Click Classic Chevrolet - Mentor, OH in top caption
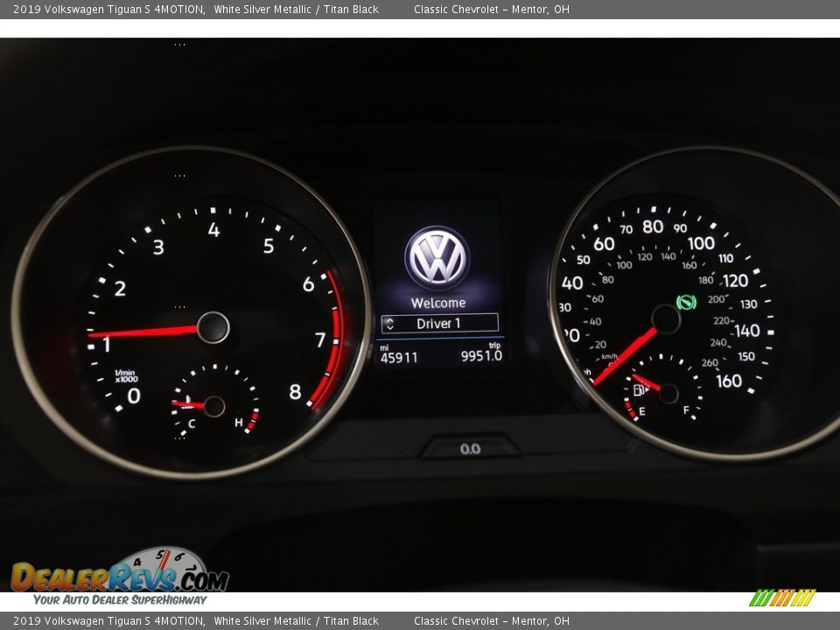 tap(491, 9)
